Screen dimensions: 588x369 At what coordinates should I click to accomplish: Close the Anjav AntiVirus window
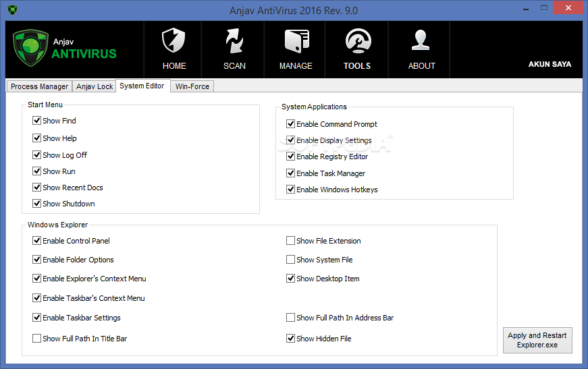point(568,8)
